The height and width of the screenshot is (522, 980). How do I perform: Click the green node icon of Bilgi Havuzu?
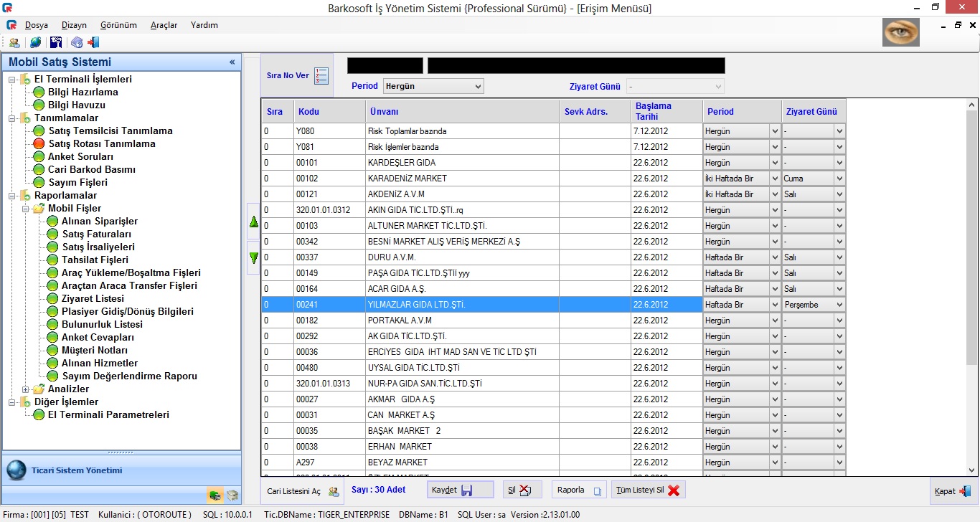tap(39, 105)
